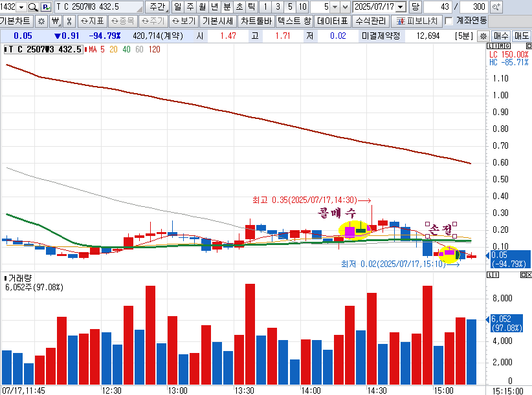Click the double-chevron expander after interval
Viewport: 532px width, 395px height.
pos(346,6)
